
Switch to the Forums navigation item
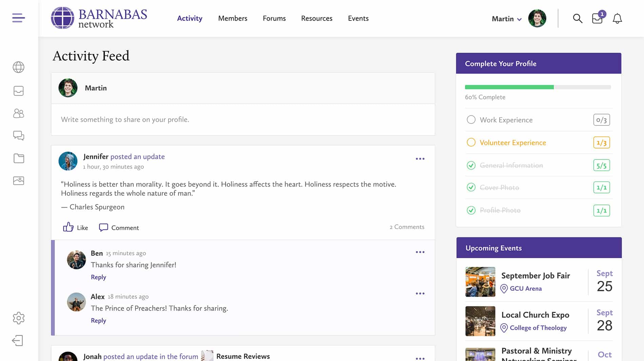click(x=274, y=18)
